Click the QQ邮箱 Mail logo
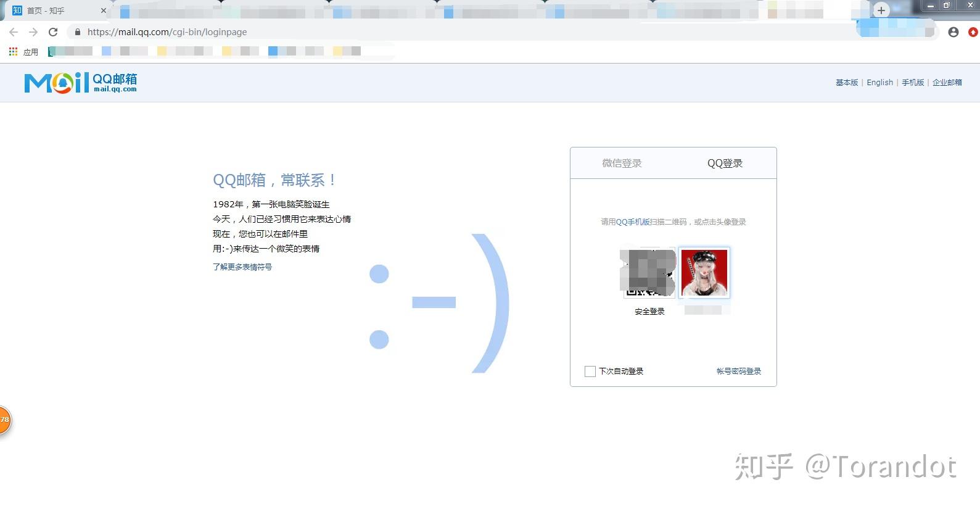 click(81, 83)
